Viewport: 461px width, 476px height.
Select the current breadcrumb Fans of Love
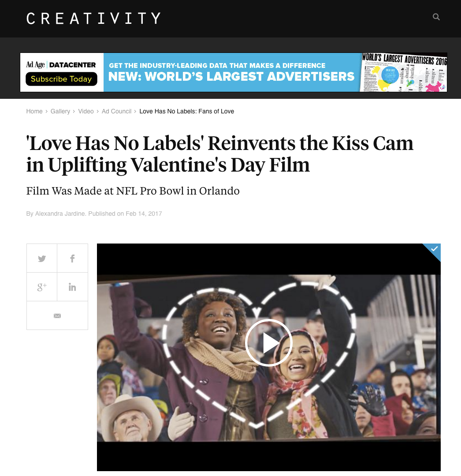(x=186, y=111)
